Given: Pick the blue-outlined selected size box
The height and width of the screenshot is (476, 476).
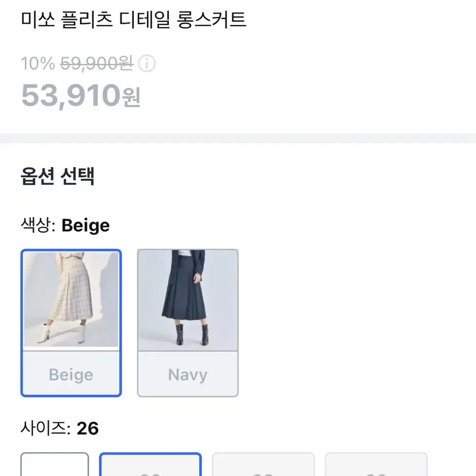Looking at the screenshot, I should 150,465.
